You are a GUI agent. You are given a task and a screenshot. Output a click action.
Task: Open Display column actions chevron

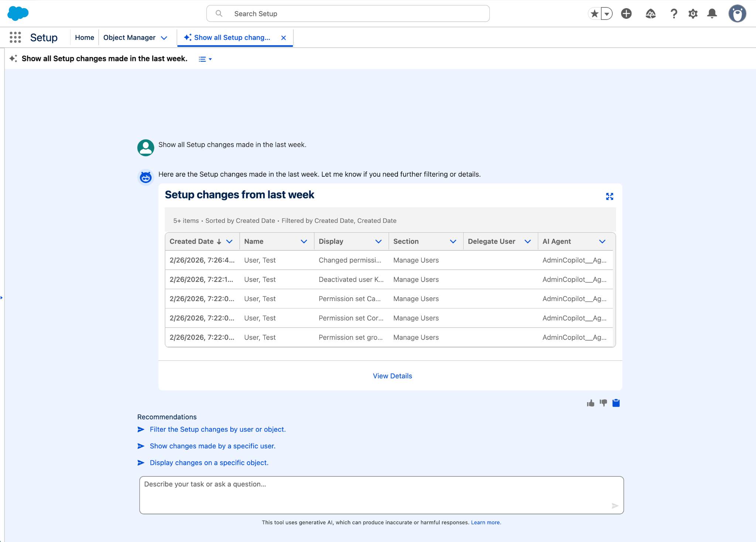point(378,241)
